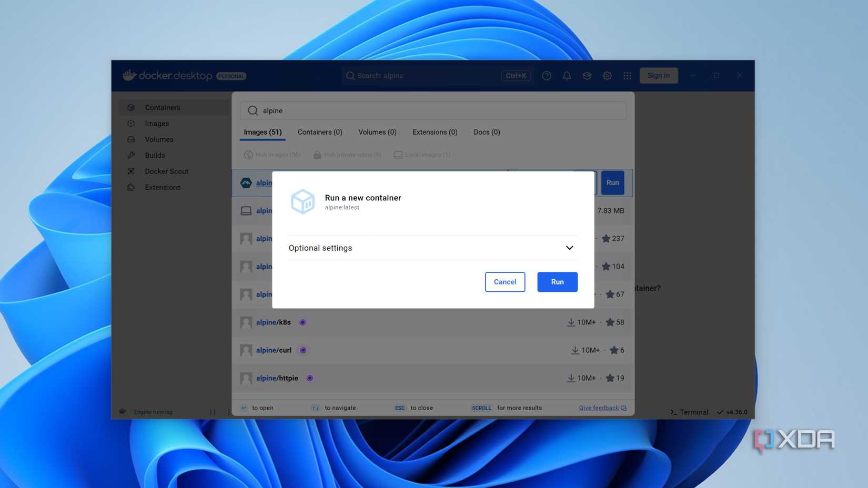Image resolution: width=868 pixels, height=488 pixels.
Task: Click the Docker Scout sidebar icon
Action: tap(131, 171)
